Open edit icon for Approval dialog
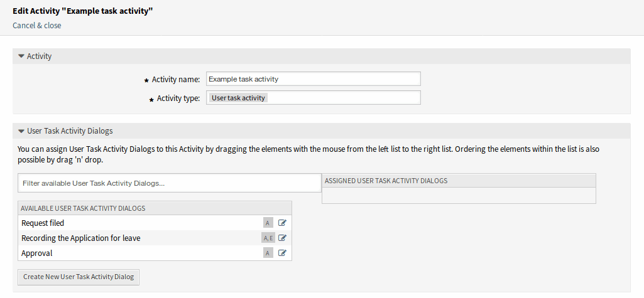This screenshot has height=298, width=644. point(282,253)
